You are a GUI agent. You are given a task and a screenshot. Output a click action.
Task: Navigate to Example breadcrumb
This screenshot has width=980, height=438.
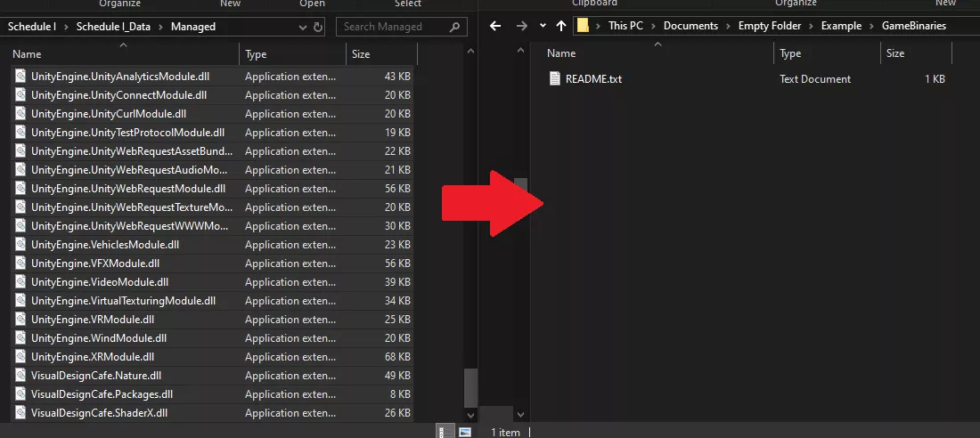[x=841, y=26]
